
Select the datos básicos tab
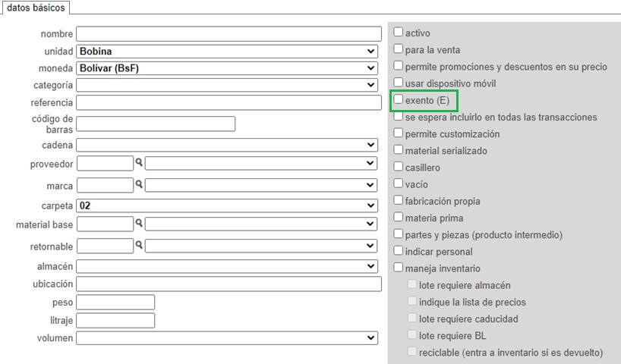pos(36,8)
